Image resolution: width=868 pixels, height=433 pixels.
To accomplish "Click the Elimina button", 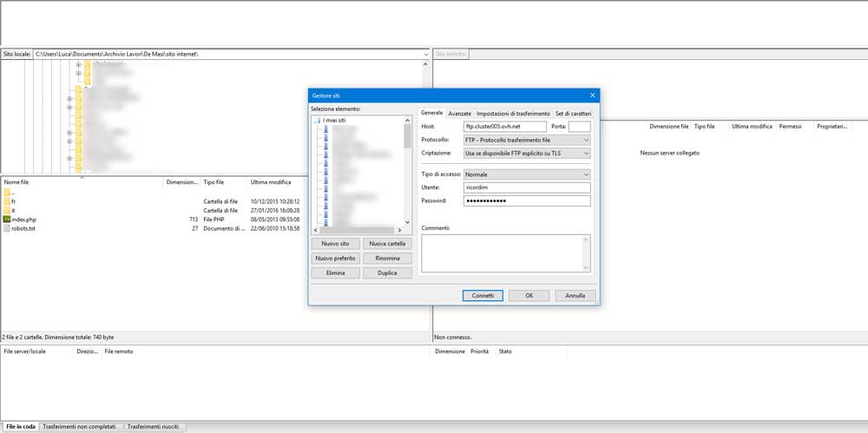I will pos(335,273).
